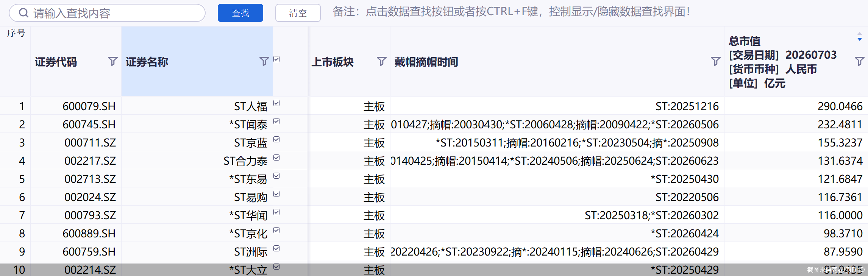Select market value cell 121.6847
The width and height of the screenshot is (868, 276).
coord(796,179)
